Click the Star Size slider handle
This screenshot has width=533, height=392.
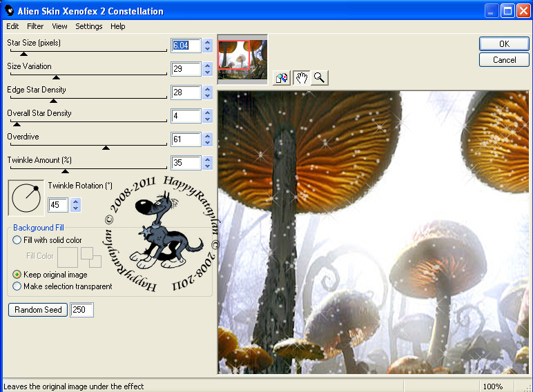[23, 54]
